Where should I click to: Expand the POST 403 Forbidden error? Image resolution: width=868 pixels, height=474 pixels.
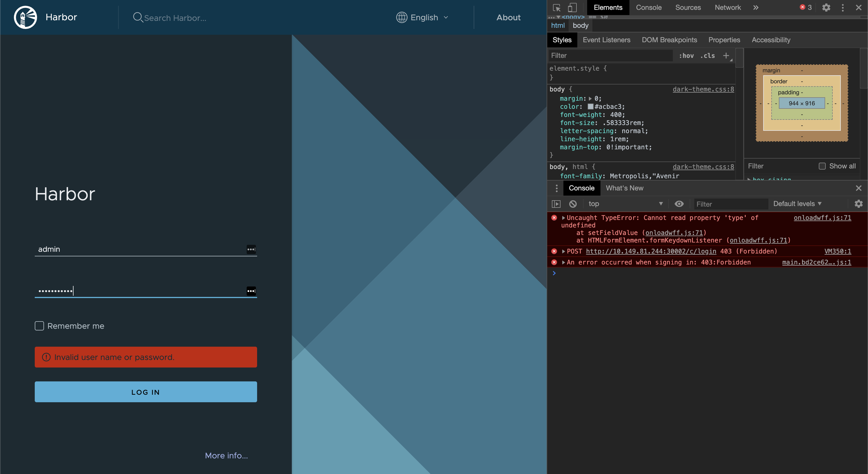coord(563,251)
